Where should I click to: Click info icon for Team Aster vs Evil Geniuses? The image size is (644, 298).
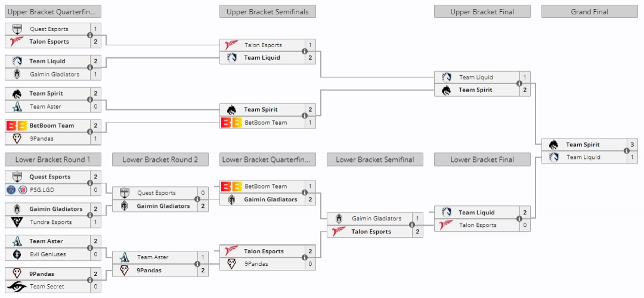(89, 248)
